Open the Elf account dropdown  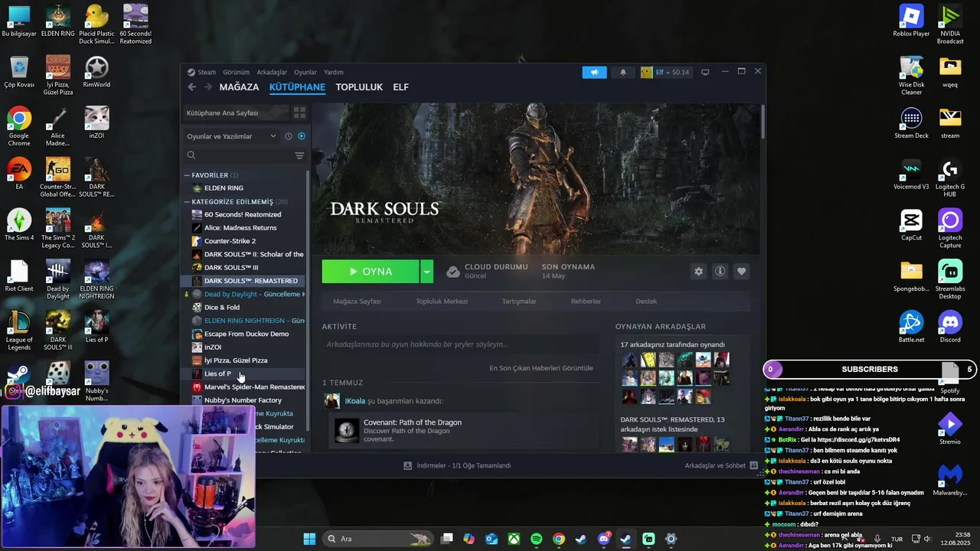coord(665,72)
